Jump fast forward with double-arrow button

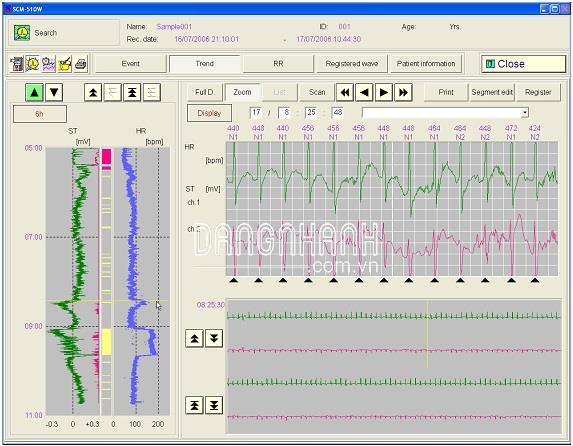pos(403,92)
